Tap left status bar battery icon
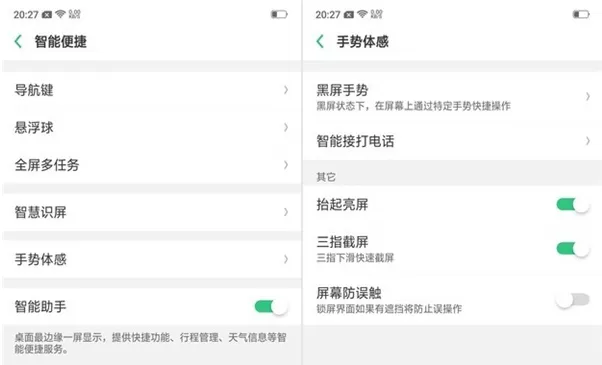Image resolution: width=602 pixels, height=365 pixels. tap(279, 15)
